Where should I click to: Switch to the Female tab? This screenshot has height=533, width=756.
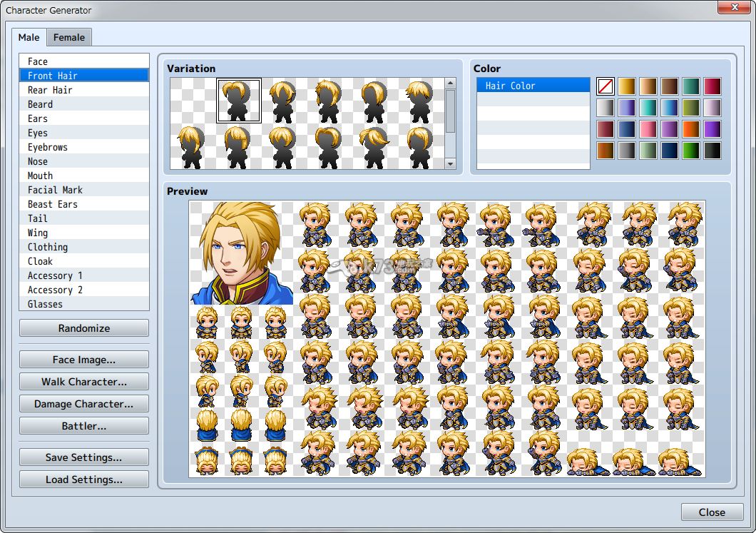tap(69, 37)
